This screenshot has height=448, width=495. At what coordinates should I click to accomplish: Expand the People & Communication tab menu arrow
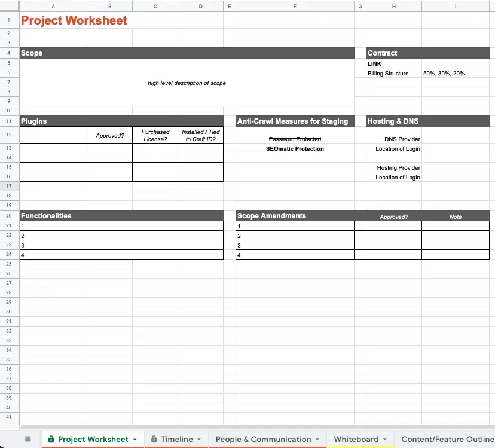click(317, 440)
